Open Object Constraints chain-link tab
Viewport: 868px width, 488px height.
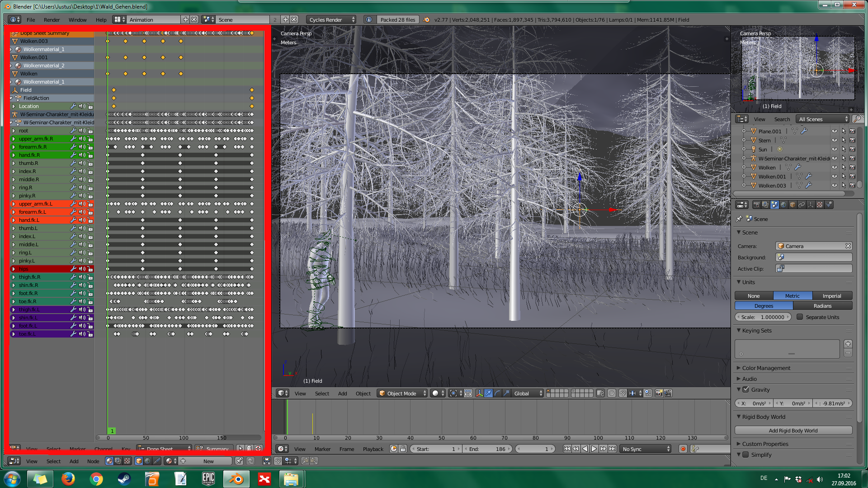[802, 205]
